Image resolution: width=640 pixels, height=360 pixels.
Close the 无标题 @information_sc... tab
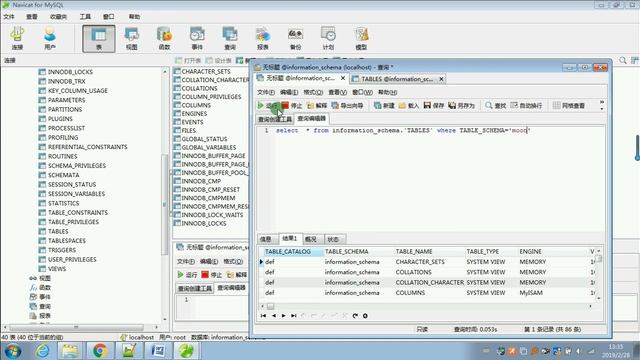click(x=343, y=78)
